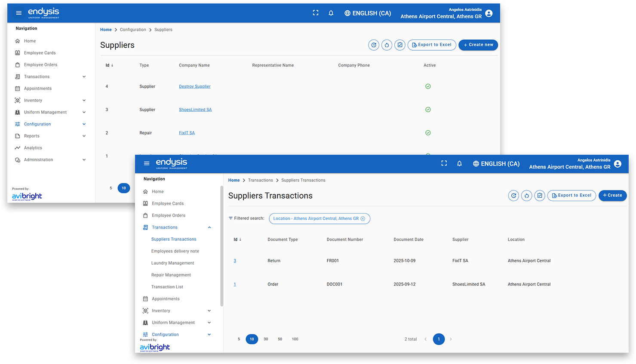Screen dimensions: 636x364
Task: Click second circular reset icon on Suppliers page toolbar
Action: coord(387,45)
